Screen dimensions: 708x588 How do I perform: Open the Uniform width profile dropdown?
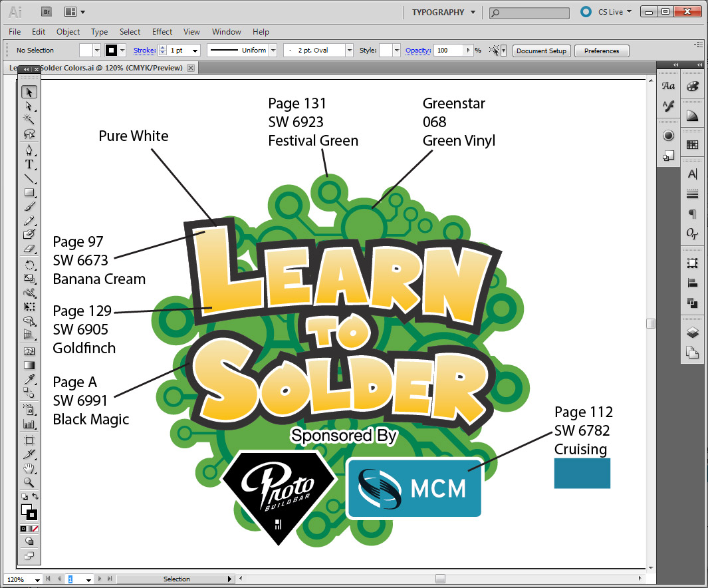[x=273, y=51]
